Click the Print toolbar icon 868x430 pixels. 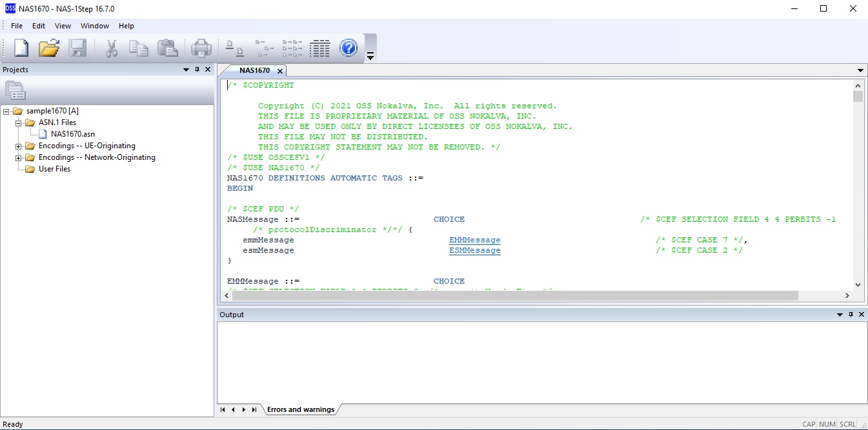coord(201,48)
